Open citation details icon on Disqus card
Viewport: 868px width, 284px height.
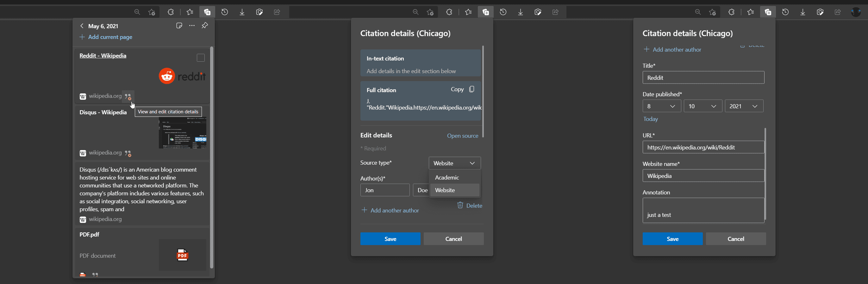(128, 153)
